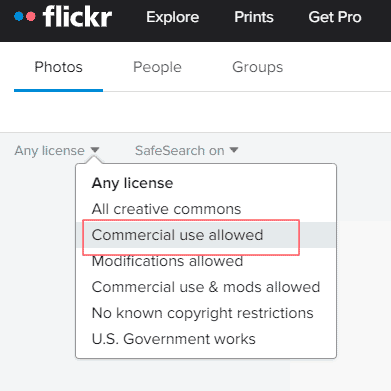Select No known copyright restrictions
The height and width of the screenshot is (391, 391).
click(x=202, y=313)
